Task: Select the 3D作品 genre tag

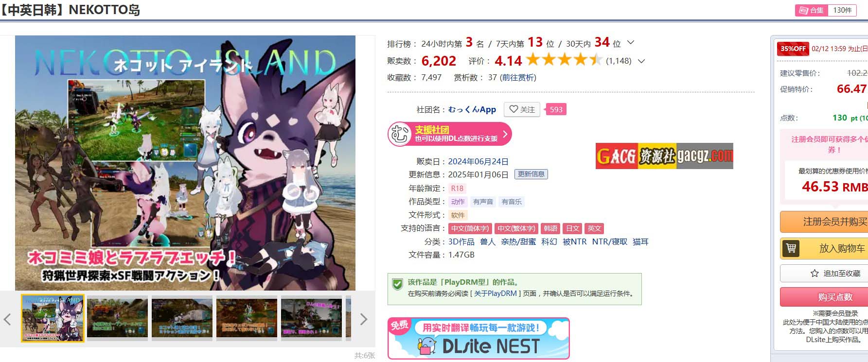Action: point(461,241)
